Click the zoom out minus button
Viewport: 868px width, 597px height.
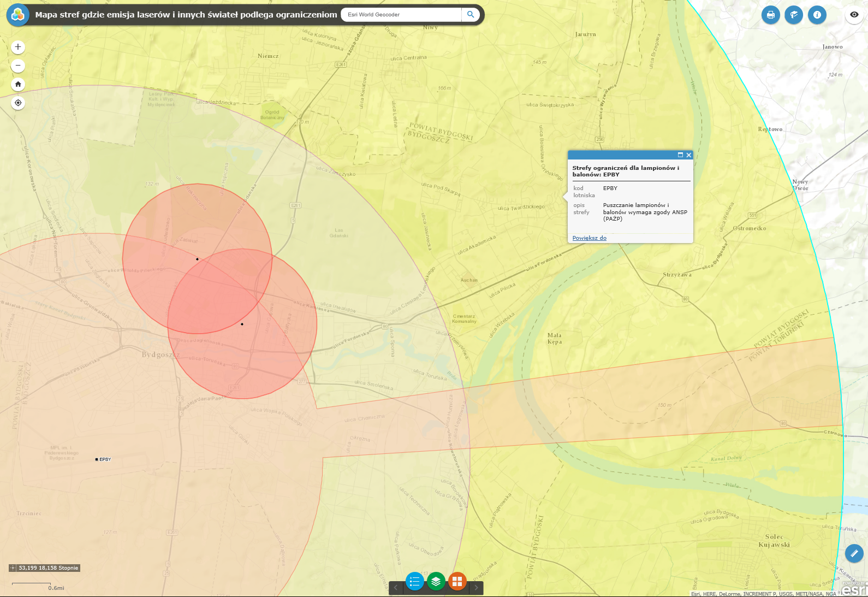(x=18, y=66)
